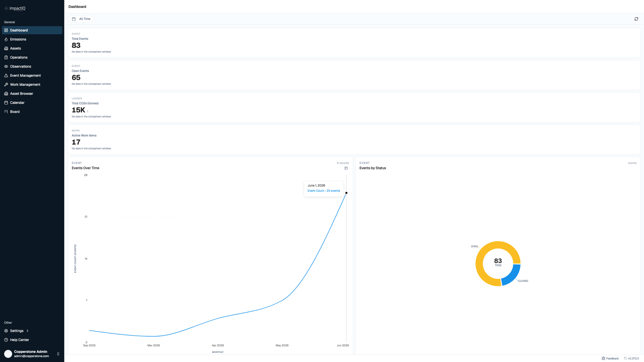Screen dimensions: 644x362
Task: Click the Open Events 65 card
Action: [x=354, y=75]
